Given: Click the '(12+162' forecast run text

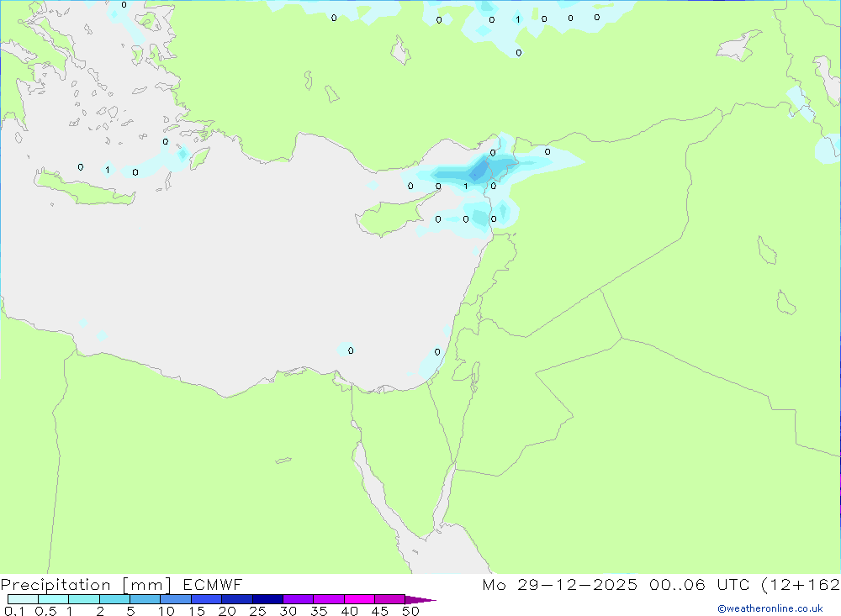Looking at the screenshot, I should pos(801,585).
